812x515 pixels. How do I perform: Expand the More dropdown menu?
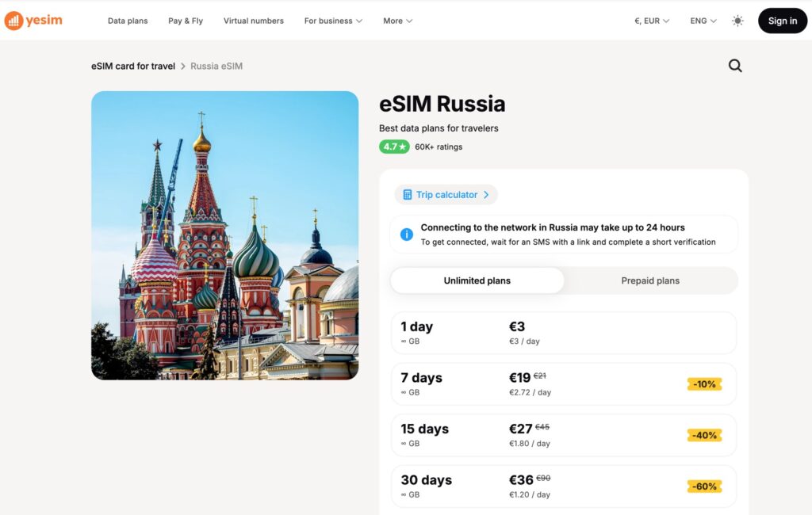coord(398,21)
